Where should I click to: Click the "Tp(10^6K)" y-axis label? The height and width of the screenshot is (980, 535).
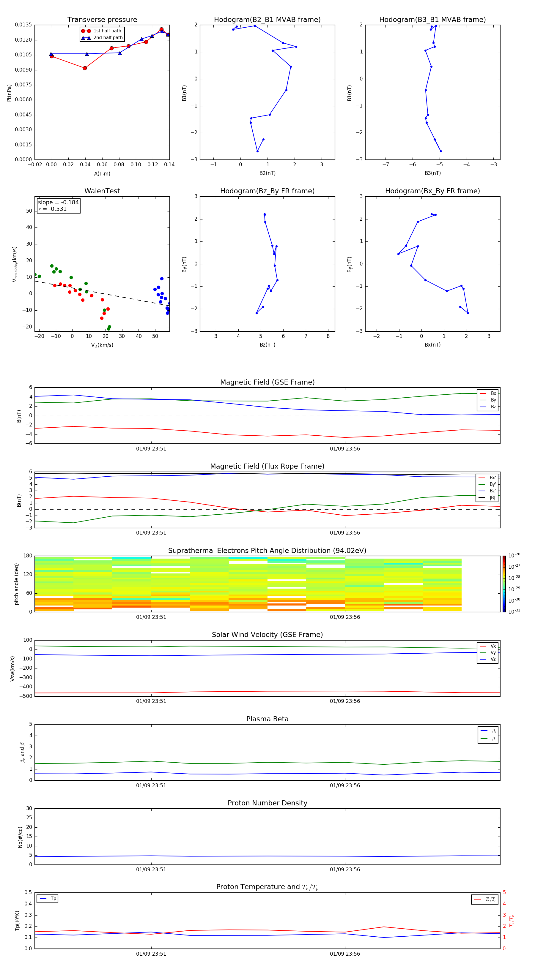coord(17,921)
